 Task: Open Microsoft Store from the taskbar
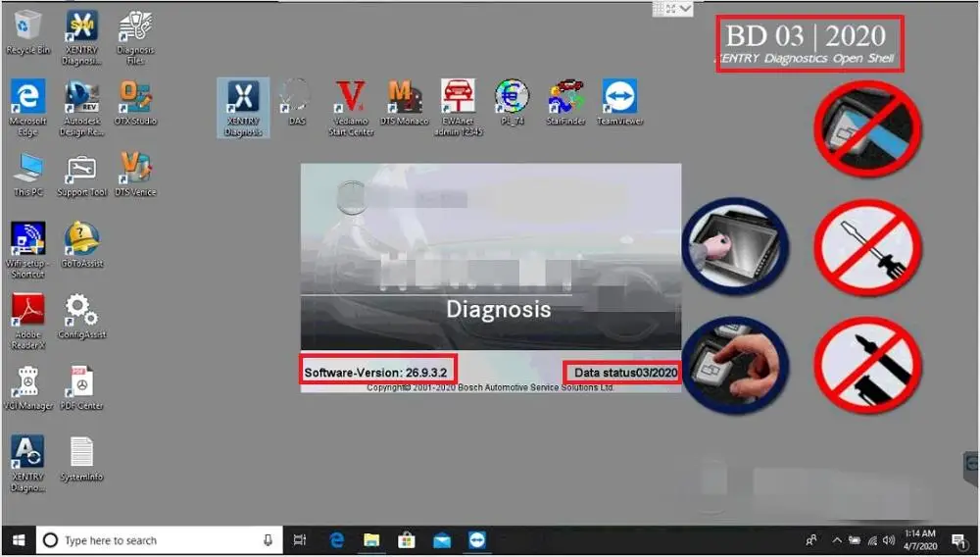pos(407,540)
